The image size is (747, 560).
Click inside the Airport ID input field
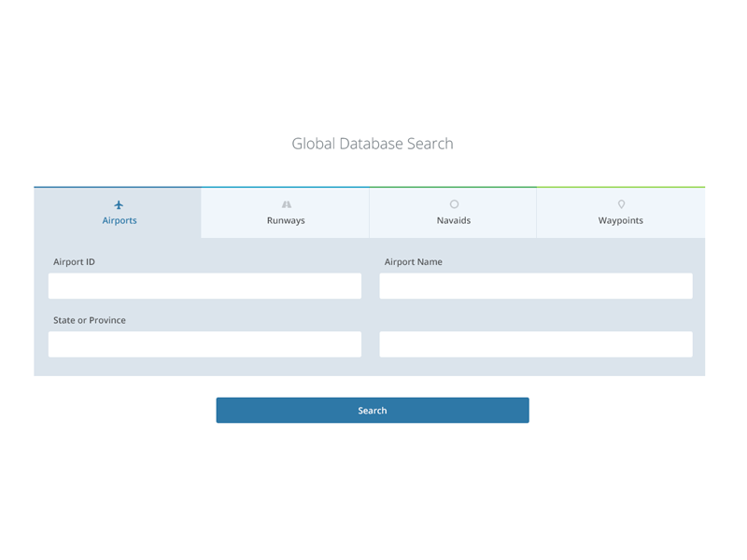tap(204, 286)
